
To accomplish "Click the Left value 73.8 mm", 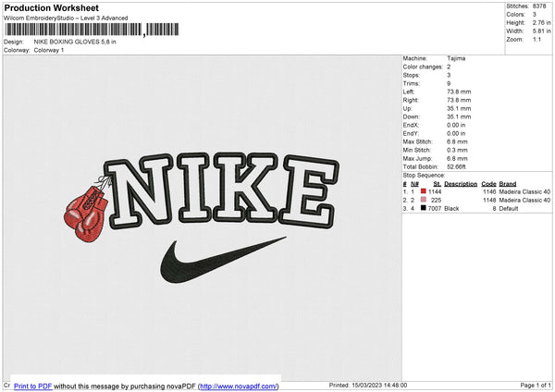I will [459, 92].
